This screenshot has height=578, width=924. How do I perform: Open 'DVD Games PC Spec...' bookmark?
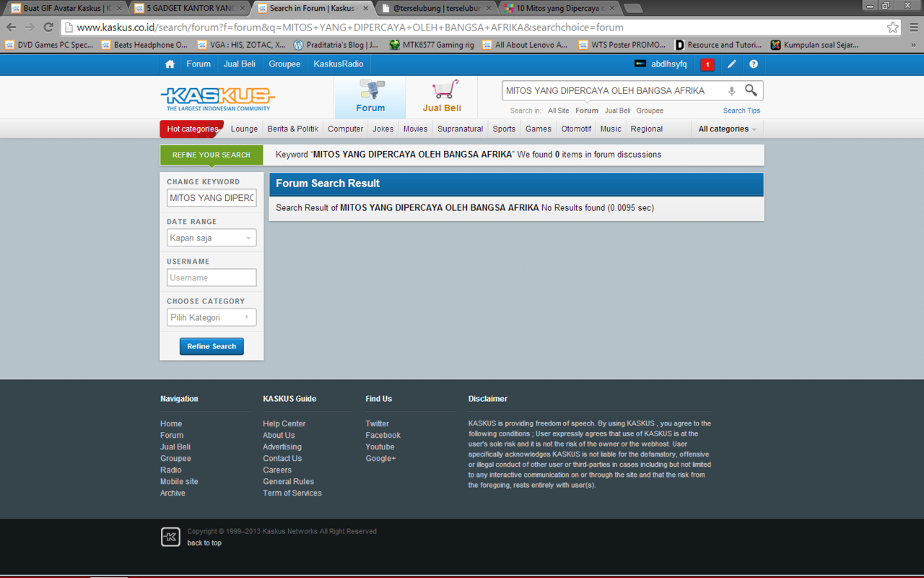[49, 45]
